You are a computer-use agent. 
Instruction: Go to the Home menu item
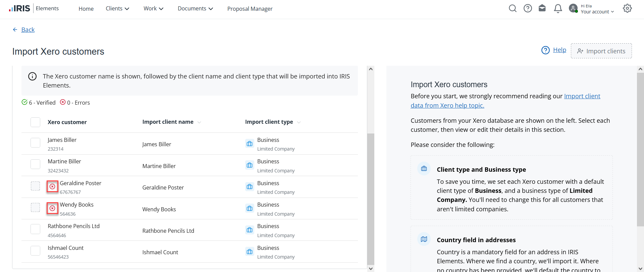tap(86, 9)
